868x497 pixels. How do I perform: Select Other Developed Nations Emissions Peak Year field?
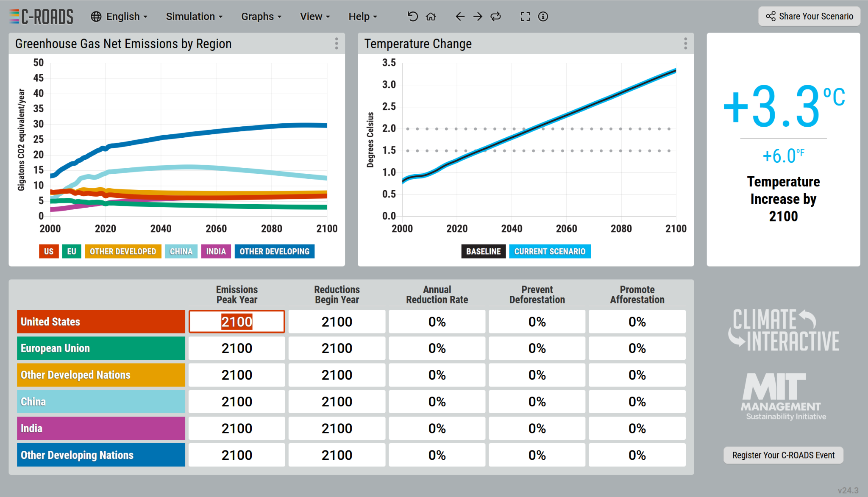[x=237, y=375]
